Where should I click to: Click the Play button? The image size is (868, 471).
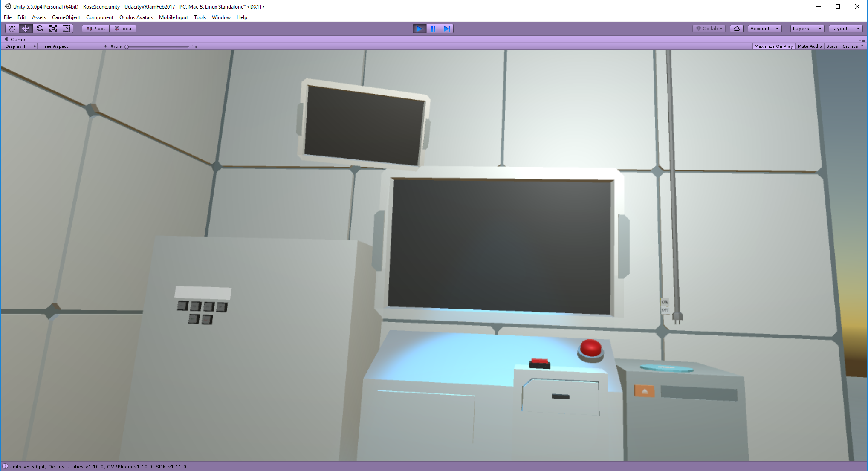click(419, 29)
